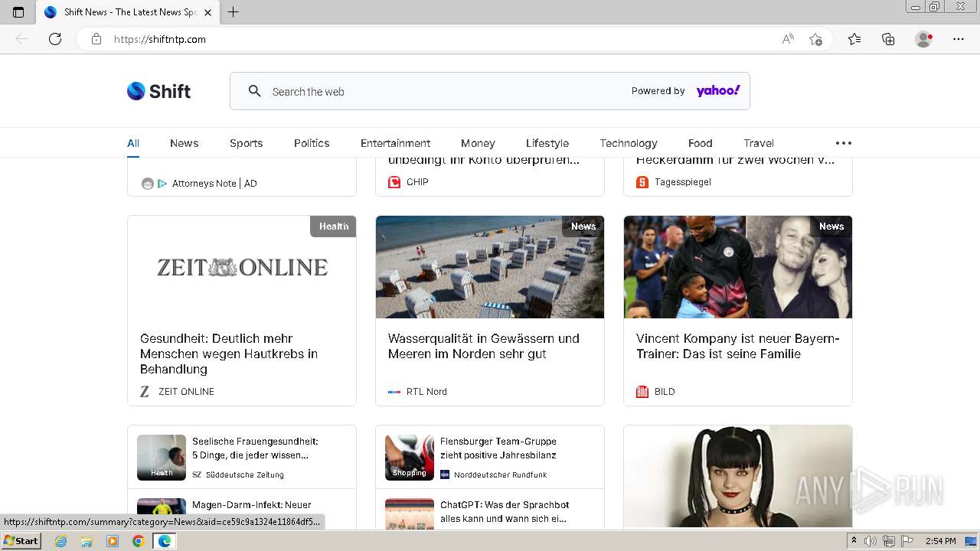
Task: Show more categories with ellipsis
Action: coord(844,143)
